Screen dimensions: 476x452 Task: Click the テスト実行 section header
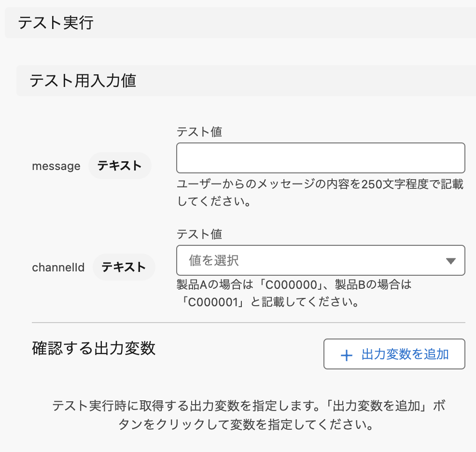pyautogui.click(x=56, y=23)
